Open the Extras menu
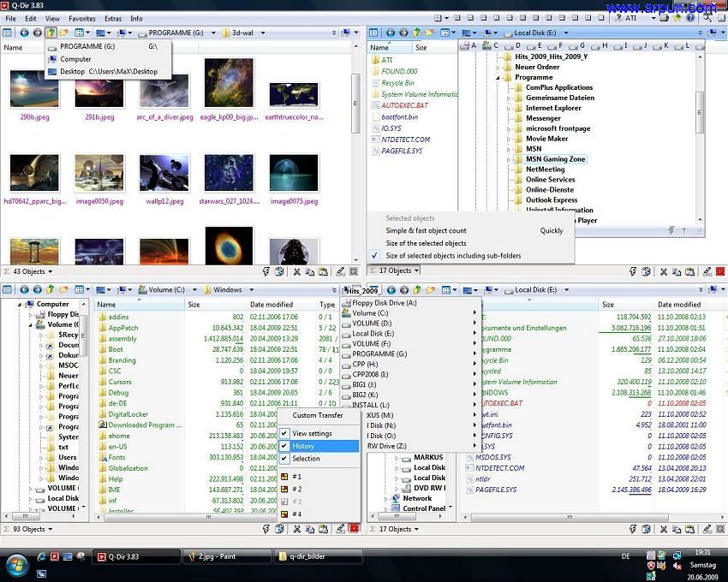Screen dimensions: 728x582 tap(113, 18)
